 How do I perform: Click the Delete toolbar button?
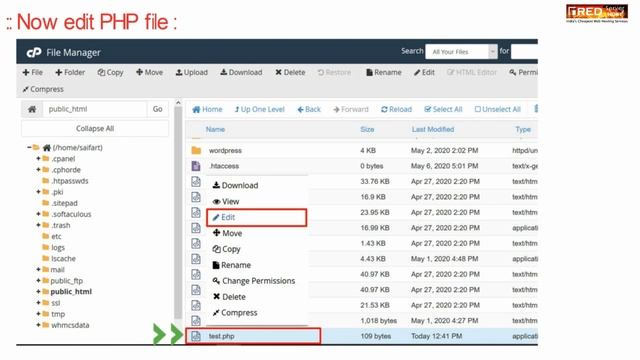click(290, 72)
